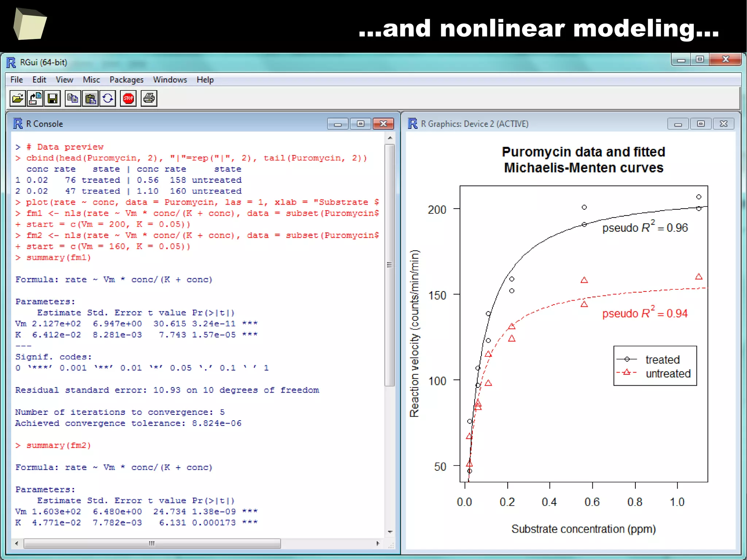Screen dimensions: 747x560
Task: Click the red STOP computation icon
Action: click(x=128, y=99)
